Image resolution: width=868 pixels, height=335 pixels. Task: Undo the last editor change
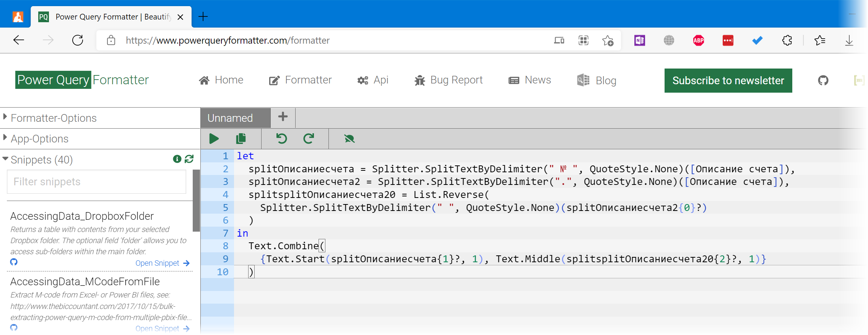click(x=281, y=139)
